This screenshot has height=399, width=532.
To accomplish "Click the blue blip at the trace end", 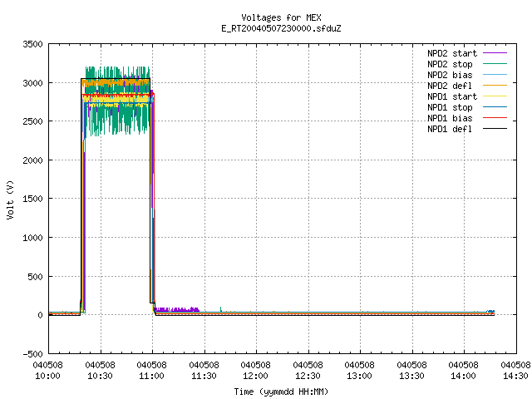I will (490, 311).
